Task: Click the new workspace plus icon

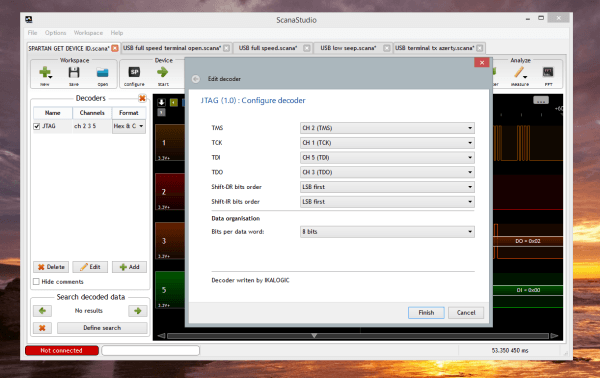Action: point(45,72)
